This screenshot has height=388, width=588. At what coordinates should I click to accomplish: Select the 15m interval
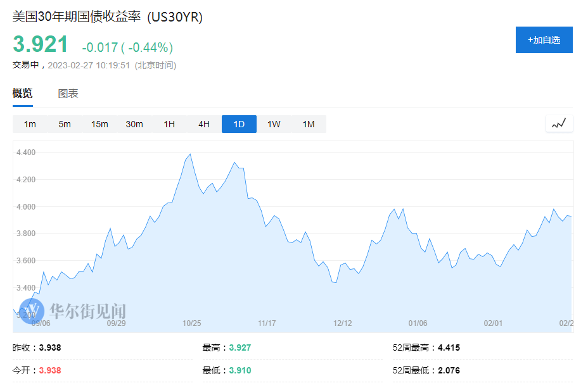click(x=99, y=124)
